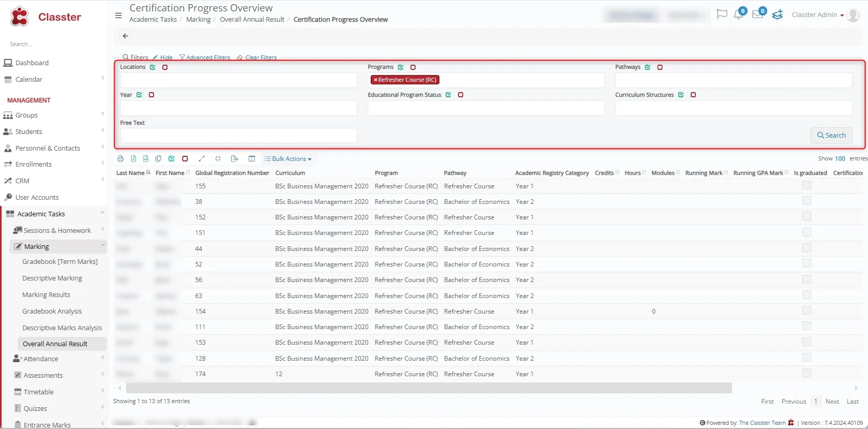Go to Next page of results
The height and width of the screenshot is (429, 868).
pyautogui.click(x=832, y=402)
